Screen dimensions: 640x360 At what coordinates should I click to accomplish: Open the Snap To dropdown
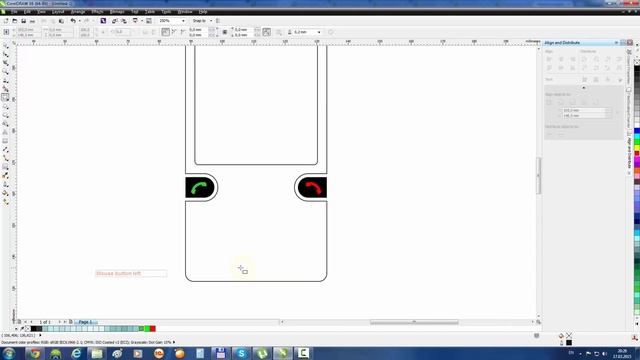pyautogui.click(x=211, y=21)
